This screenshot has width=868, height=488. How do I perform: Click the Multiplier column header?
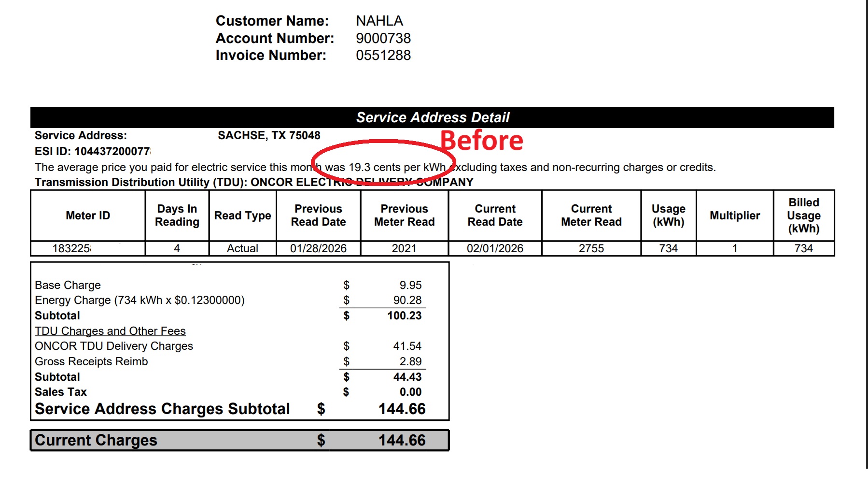734,215
